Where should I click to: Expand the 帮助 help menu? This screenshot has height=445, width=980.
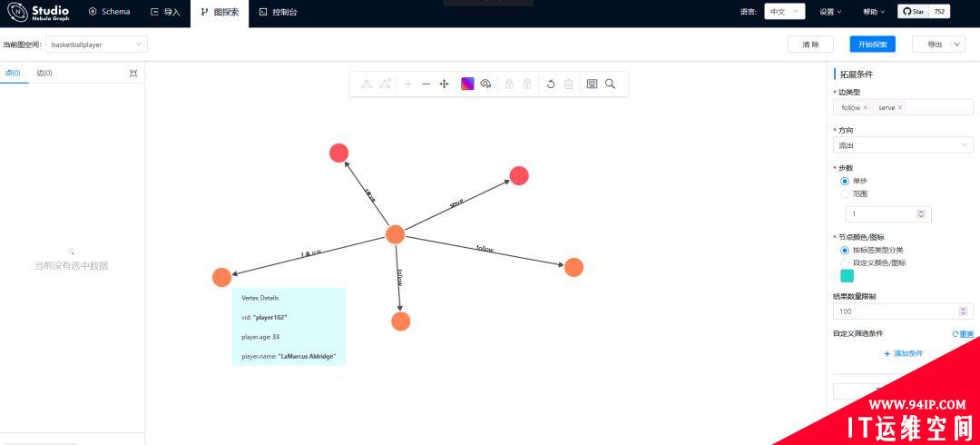(874, 11)
